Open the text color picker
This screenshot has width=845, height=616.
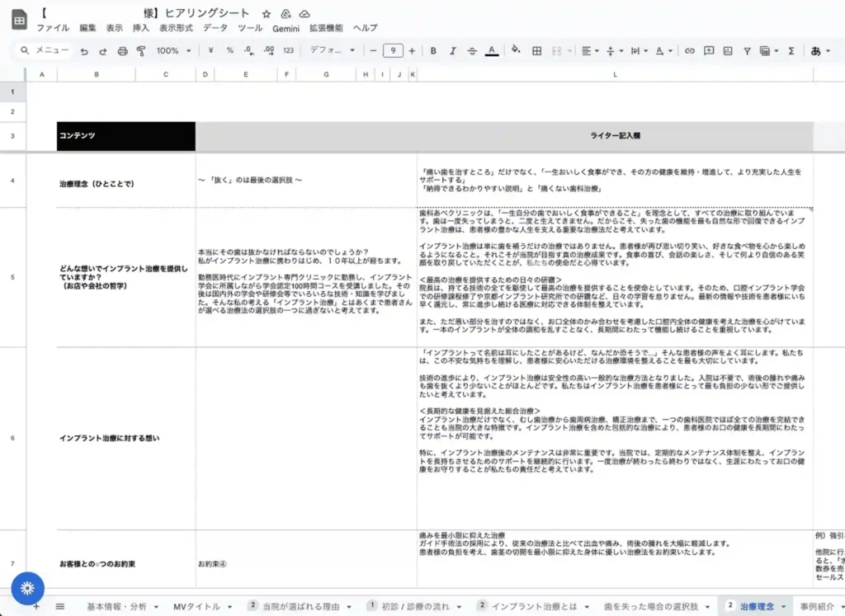(x=492, y=50)
